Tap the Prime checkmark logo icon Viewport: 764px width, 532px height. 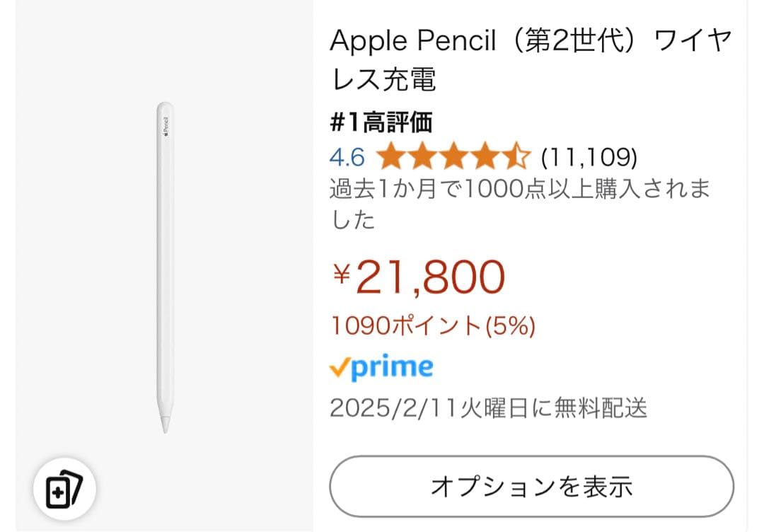coord(341,366)
